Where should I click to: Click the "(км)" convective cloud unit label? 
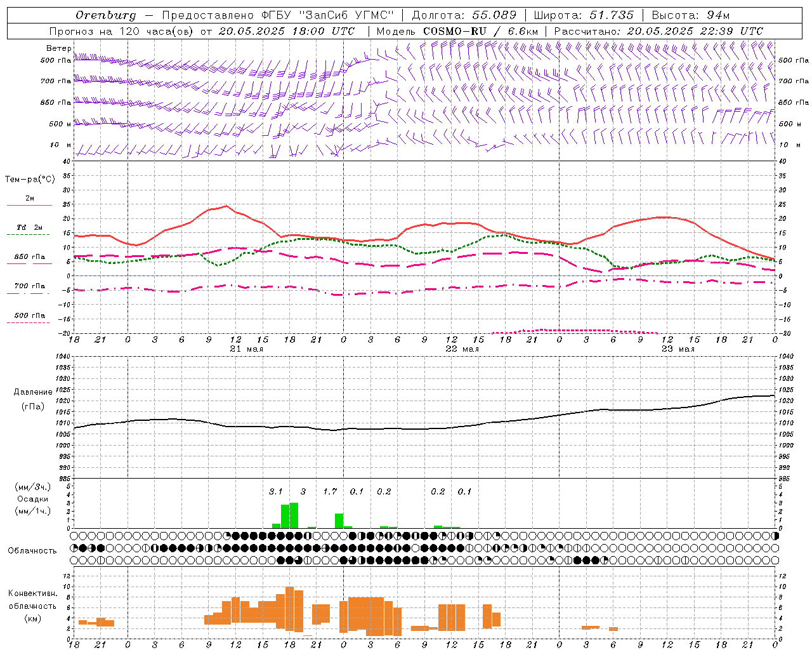[x=32, y=618]
